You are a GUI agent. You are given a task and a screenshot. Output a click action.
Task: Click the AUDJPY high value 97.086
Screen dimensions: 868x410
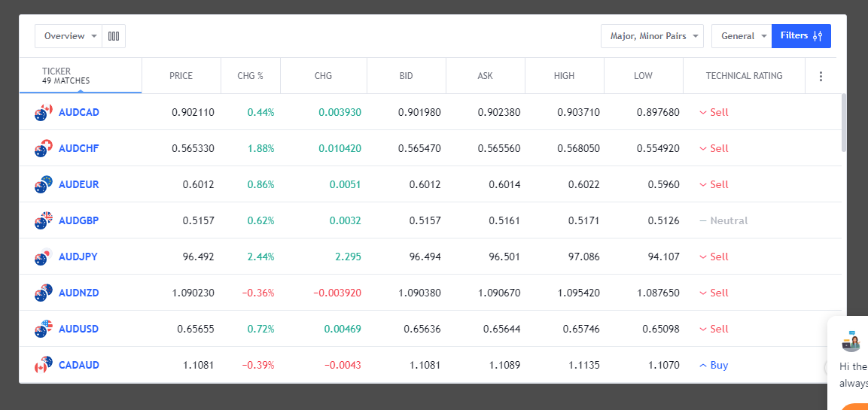pyautogui.click(x=583, y=257)
